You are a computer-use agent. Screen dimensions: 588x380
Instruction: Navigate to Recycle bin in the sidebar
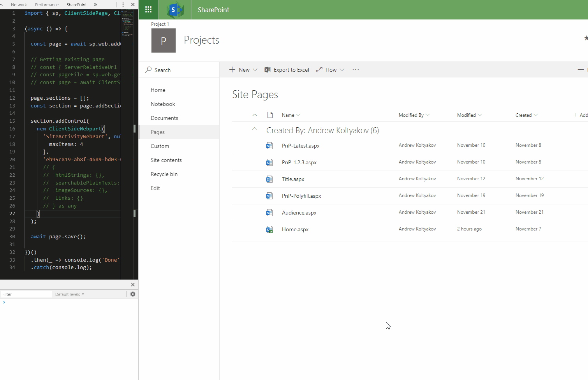tap(164, 174)
